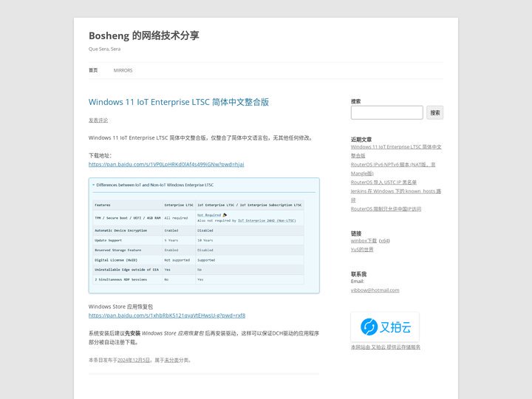Click the winbox下载 link

[364, 241]
